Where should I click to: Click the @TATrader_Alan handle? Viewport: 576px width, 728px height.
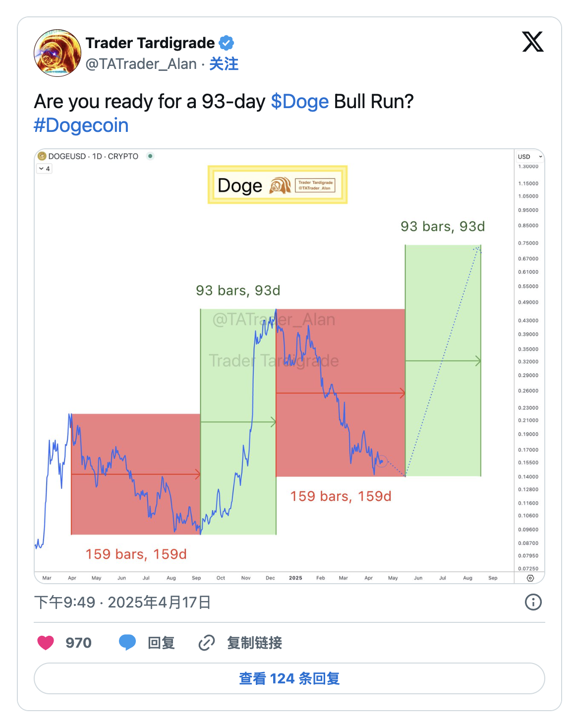141,64
